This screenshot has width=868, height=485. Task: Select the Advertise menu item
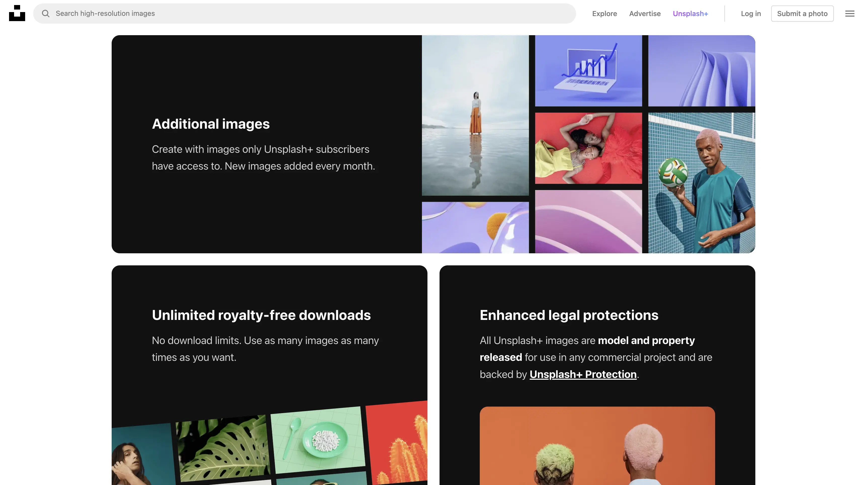click(x=644, y=13)
